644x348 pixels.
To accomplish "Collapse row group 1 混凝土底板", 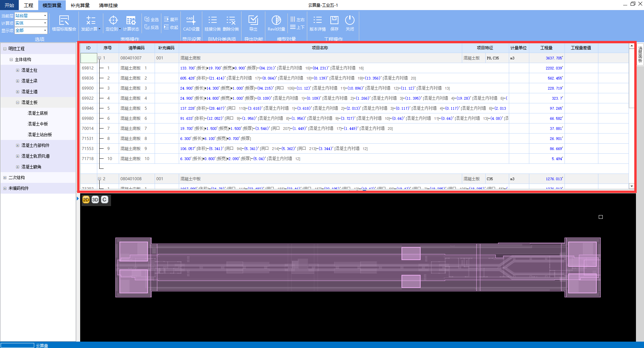I will point(99,58).
